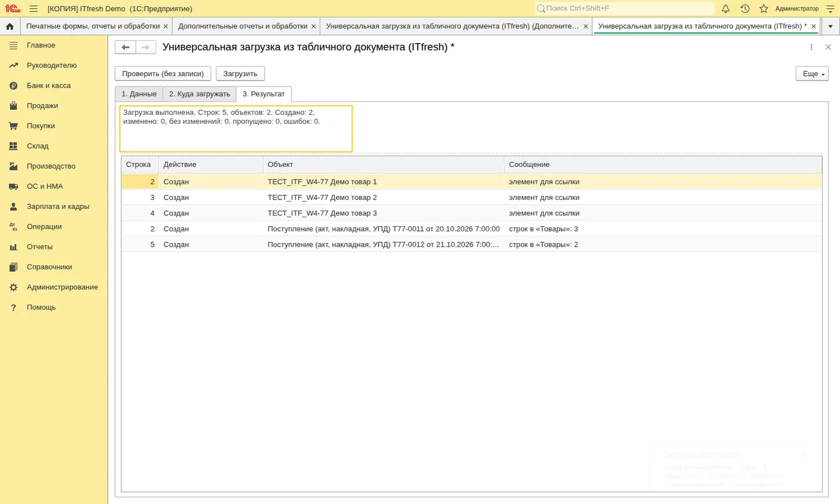
Task: Go to home page icon
Action: tap(10, 26)
